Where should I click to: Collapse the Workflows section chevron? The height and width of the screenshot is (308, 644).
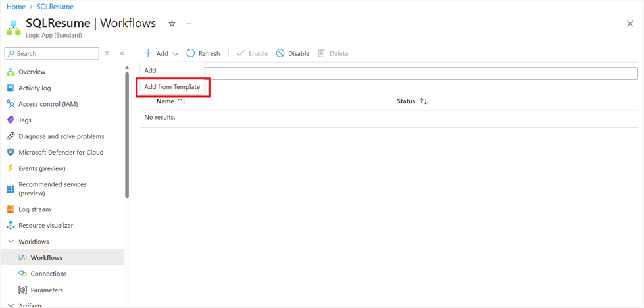pos(11,242)
